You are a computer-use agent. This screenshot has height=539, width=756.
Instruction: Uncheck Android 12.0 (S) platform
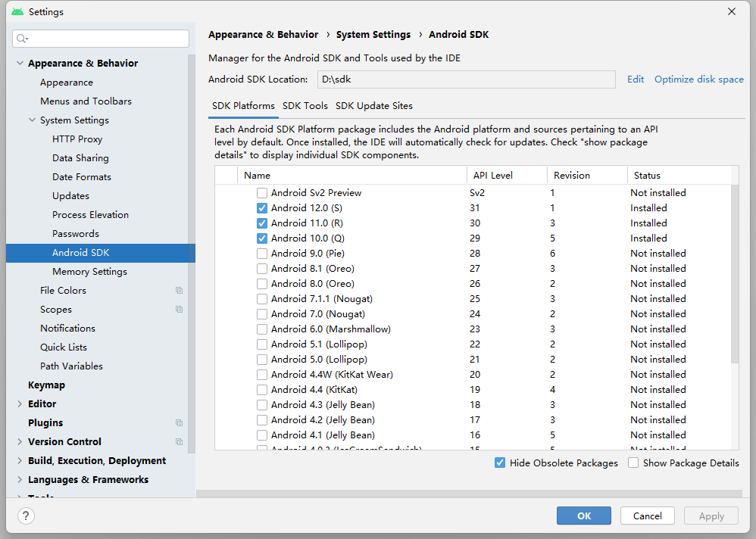(x=262, y=208)
